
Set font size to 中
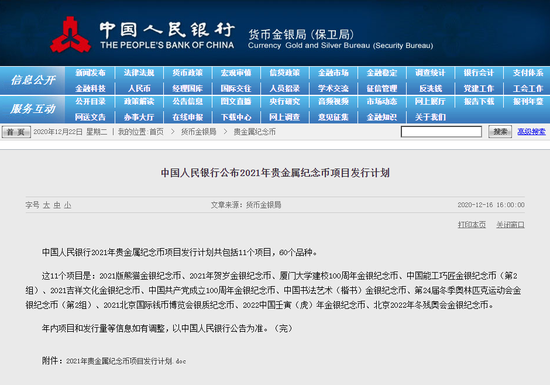(x=57, y=205)
